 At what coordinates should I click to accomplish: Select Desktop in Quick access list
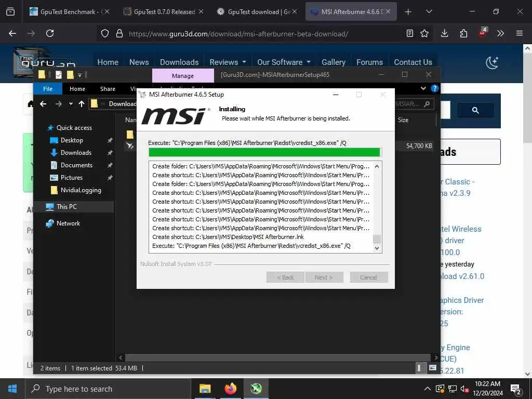click(72, 140)
